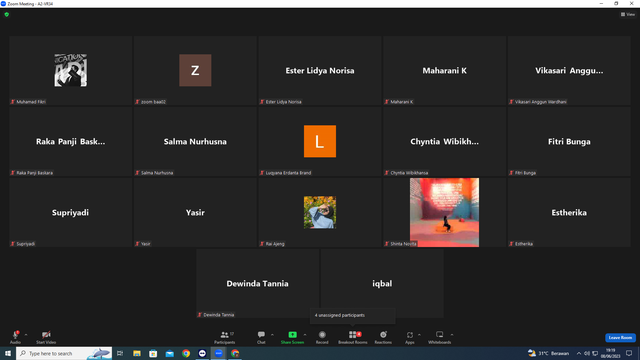This screenshot has height=360, width=640.
Task: Open the Windows Start menu
Action: point(8,353)
